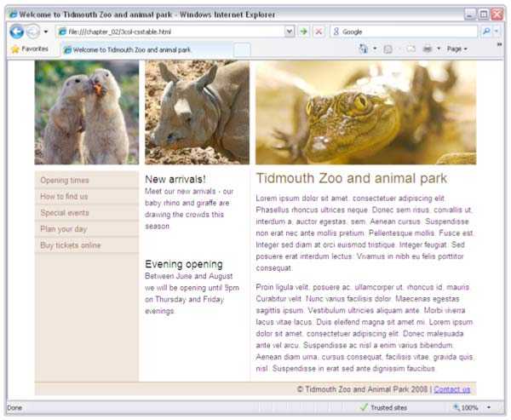Click the 'Trusted sites' status bar label
The height and width of the screenshot is (420, 511).
click(x=389, y=407)
